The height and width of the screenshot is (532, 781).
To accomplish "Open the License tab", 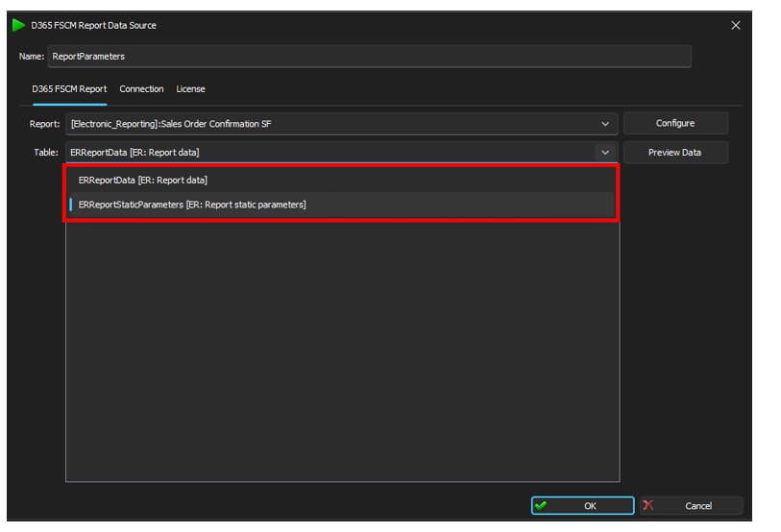I will pyautogui.click(x=190, y=89).
